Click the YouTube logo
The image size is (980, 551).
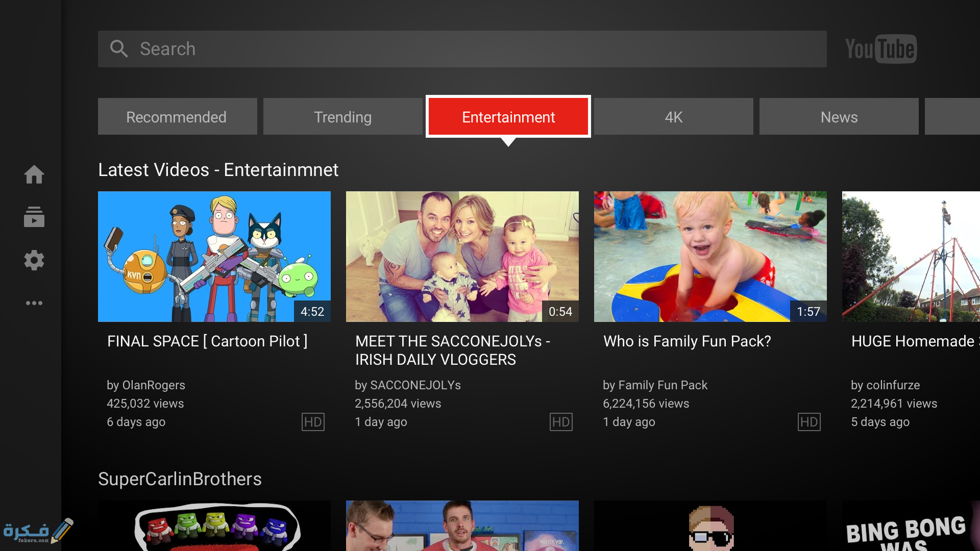pos(881,49)
